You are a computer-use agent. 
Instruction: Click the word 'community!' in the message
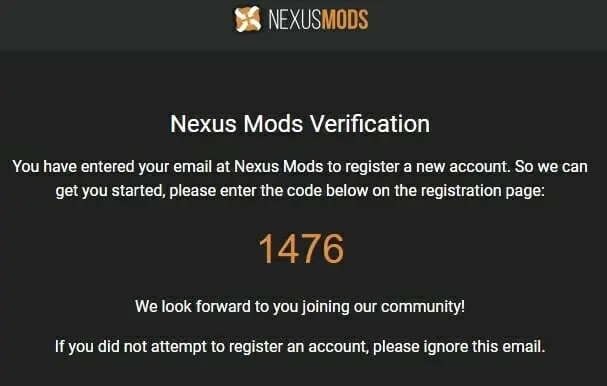(x=423, y=307)
